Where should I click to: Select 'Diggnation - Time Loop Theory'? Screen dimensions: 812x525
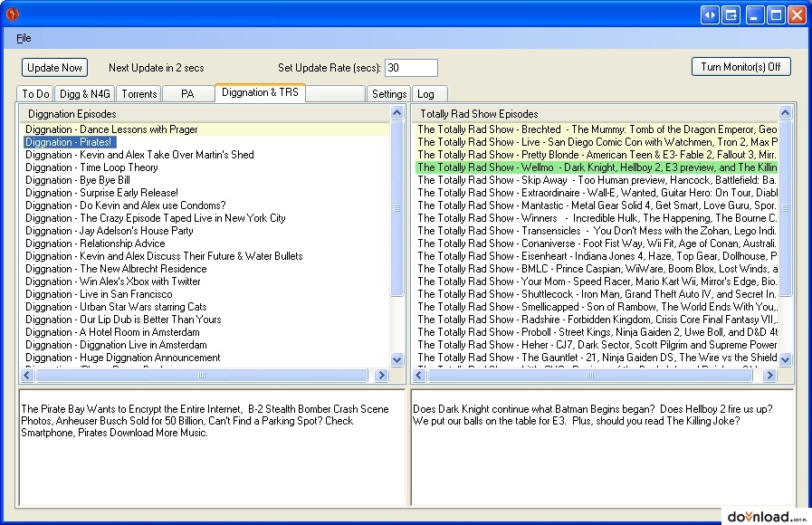tap(91, 167)
